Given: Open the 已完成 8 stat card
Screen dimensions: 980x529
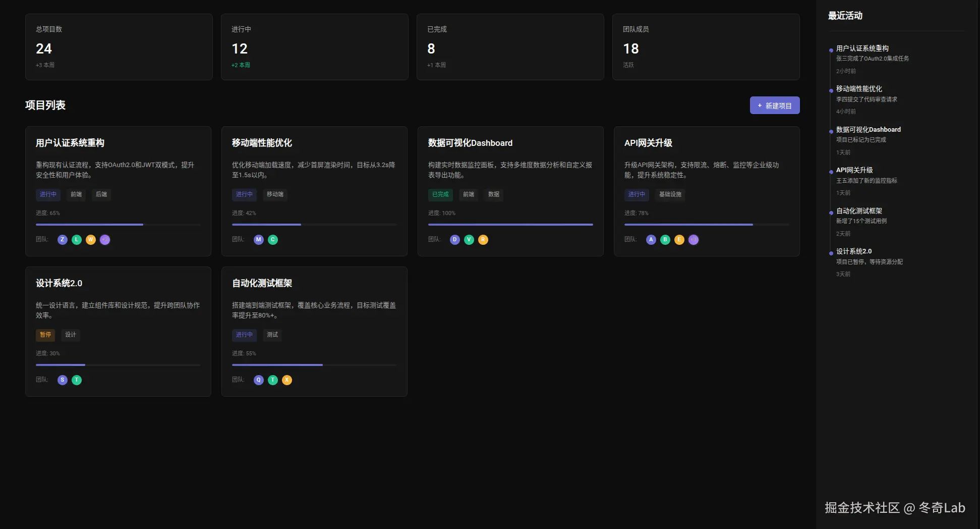Looking at the screenshot, I should [510, 47].
